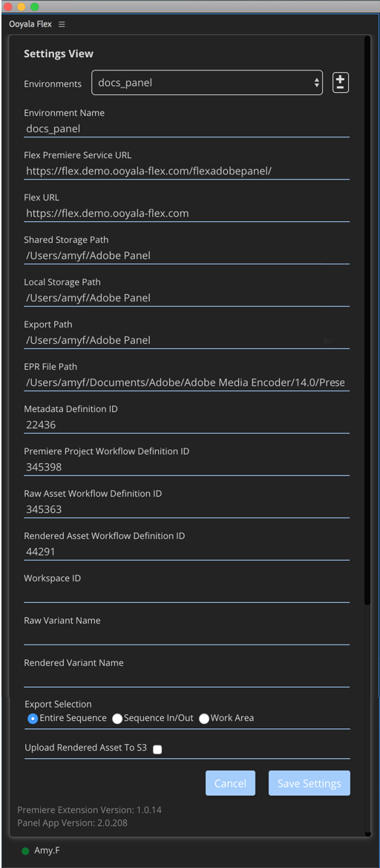The image size is (380, 868).
Task: Click the green window zoom button
Action: pyautogui.click(x=34, y=7)
